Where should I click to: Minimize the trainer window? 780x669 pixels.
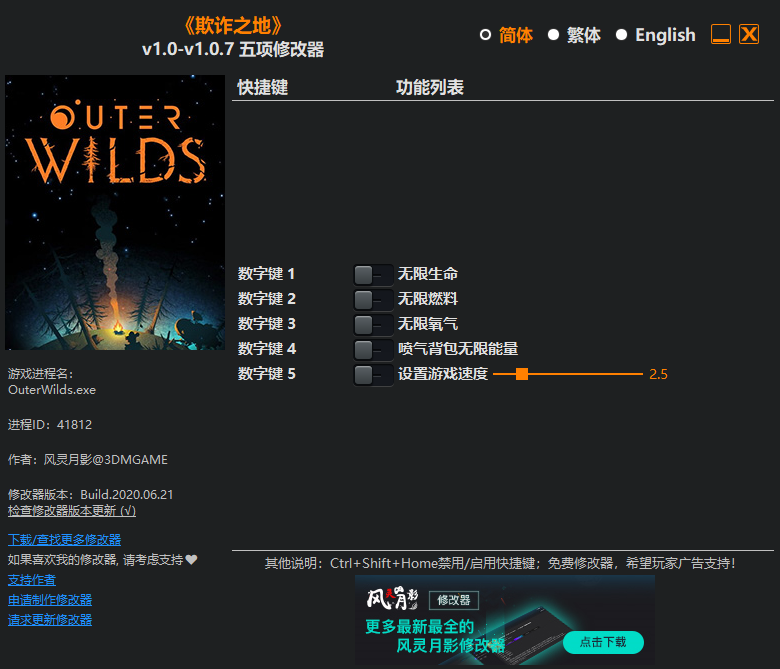coord(721,34)
